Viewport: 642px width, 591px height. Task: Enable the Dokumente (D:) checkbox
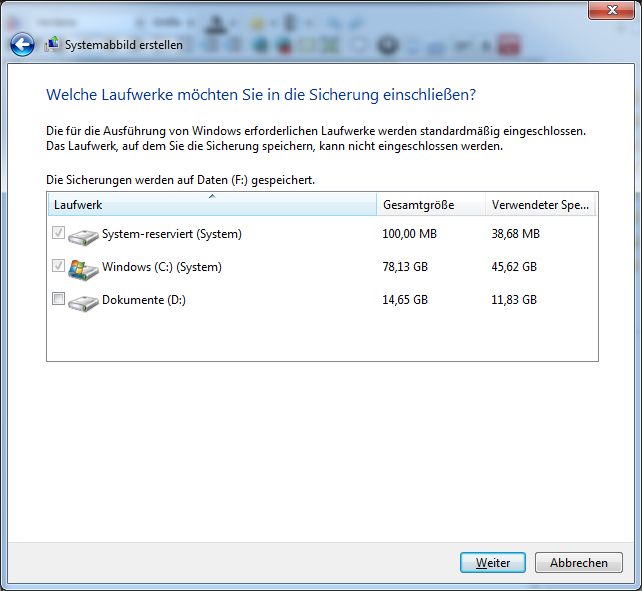(59, 299)
